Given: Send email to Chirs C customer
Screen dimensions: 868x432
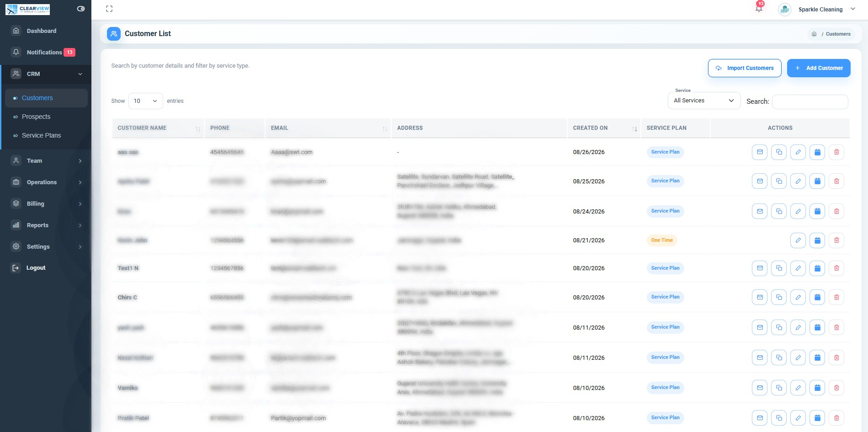Looking at the screenshot, I should point(760,298).
